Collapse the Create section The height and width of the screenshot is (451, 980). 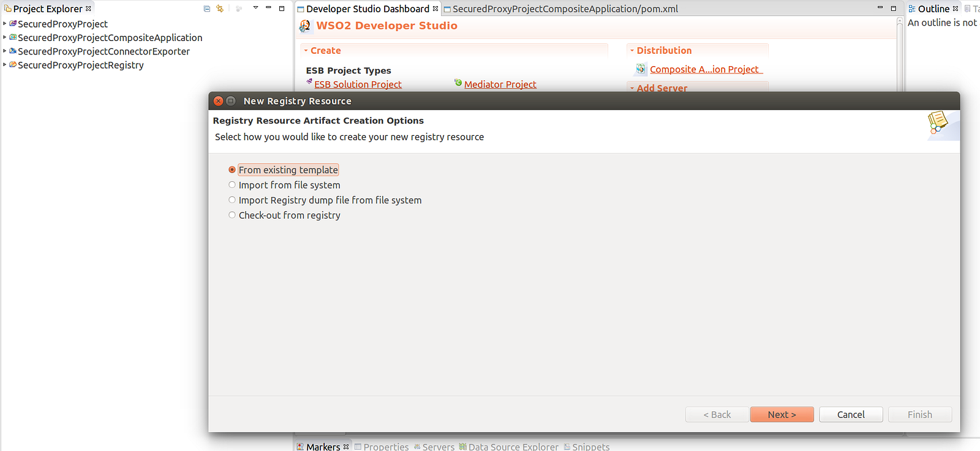click(306, 51)
